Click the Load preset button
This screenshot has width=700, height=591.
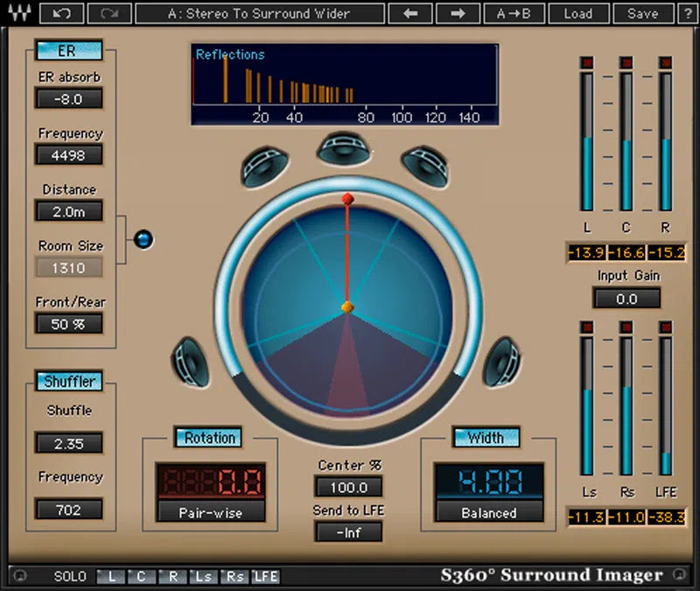578,13
